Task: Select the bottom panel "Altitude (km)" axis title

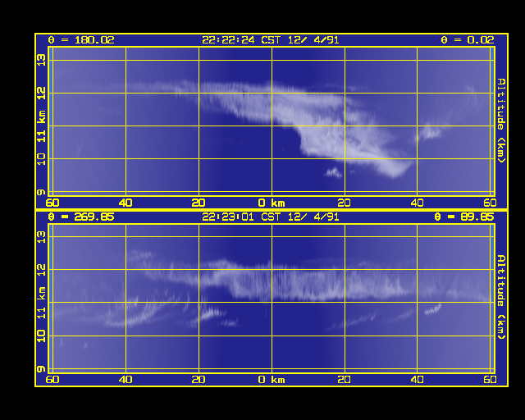Action: (501, 297)
